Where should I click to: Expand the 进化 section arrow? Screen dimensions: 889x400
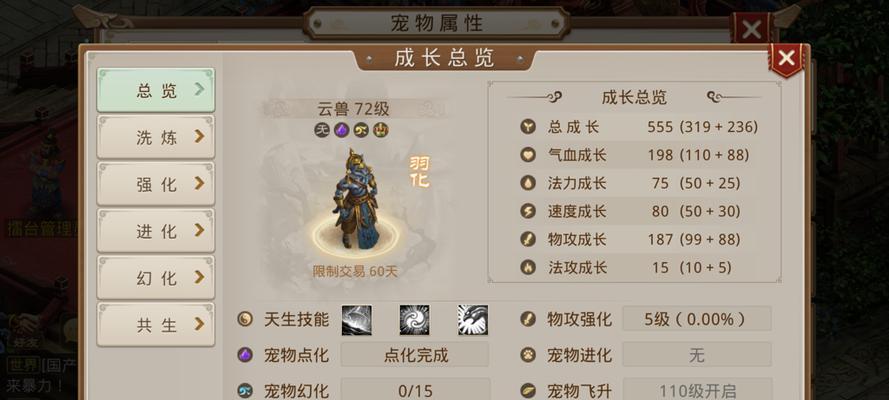pyautogui.click(x=199, y=231)
